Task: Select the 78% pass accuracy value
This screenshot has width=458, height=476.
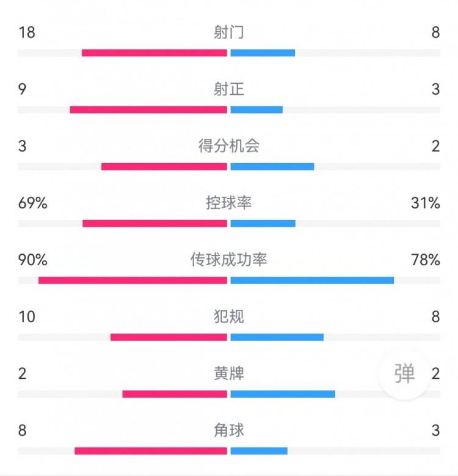Action: pyautogui.click(x=426, y=260)
